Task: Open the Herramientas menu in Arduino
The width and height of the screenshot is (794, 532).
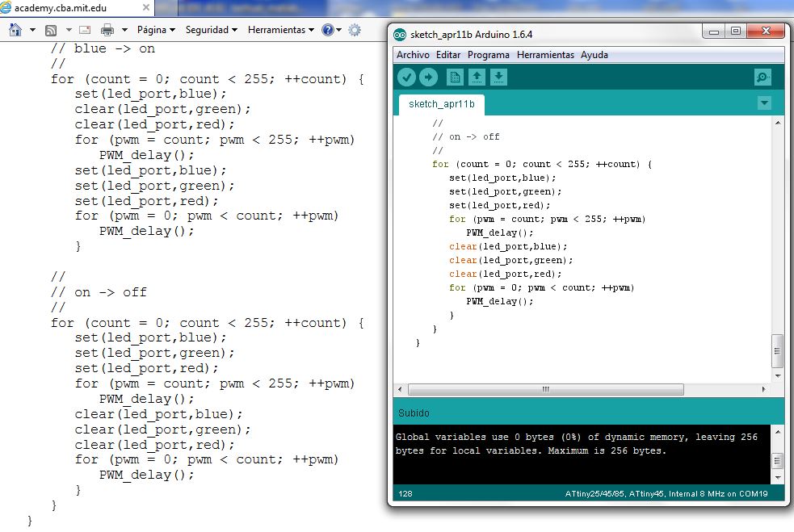Action: 545,55
